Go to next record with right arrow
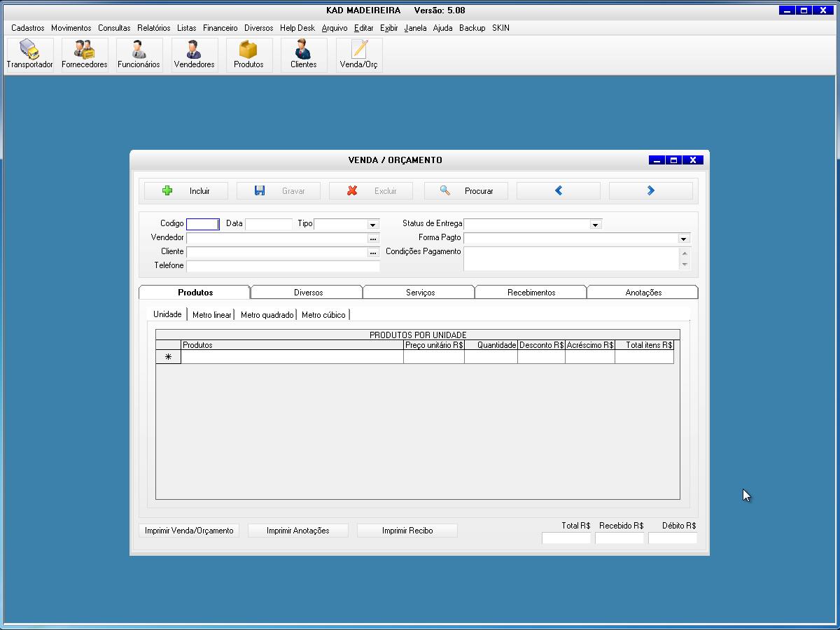 [x=651, y=190]
